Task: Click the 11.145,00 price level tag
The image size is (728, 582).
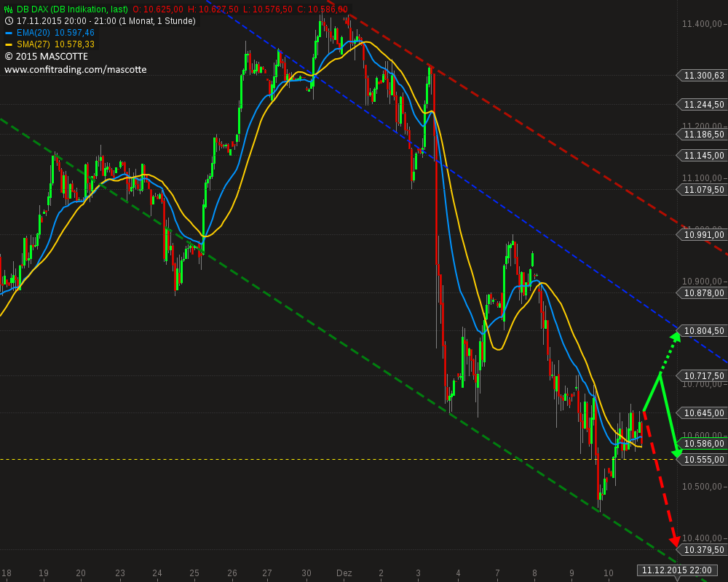Action: (x=702, y=156)
